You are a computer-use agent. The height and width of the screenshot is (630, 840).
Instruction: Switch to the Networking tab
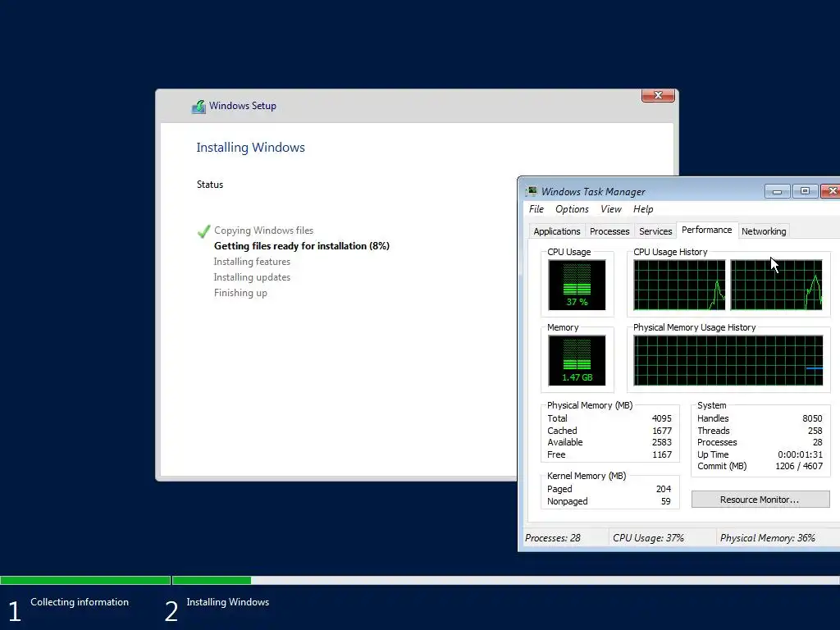[764, 231]
